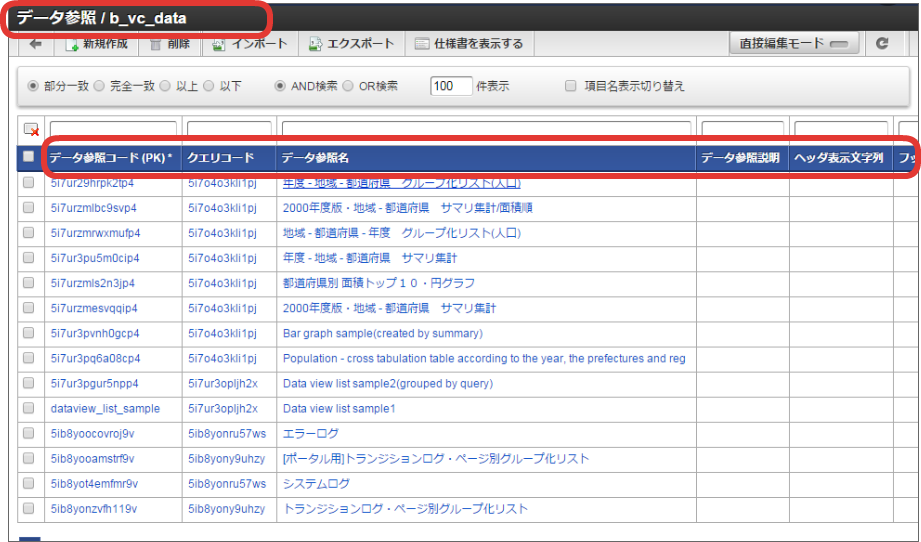Screen dimensions: 921x542
Task: Click the 件表示 count input field
Action: [x=451, y=86]
